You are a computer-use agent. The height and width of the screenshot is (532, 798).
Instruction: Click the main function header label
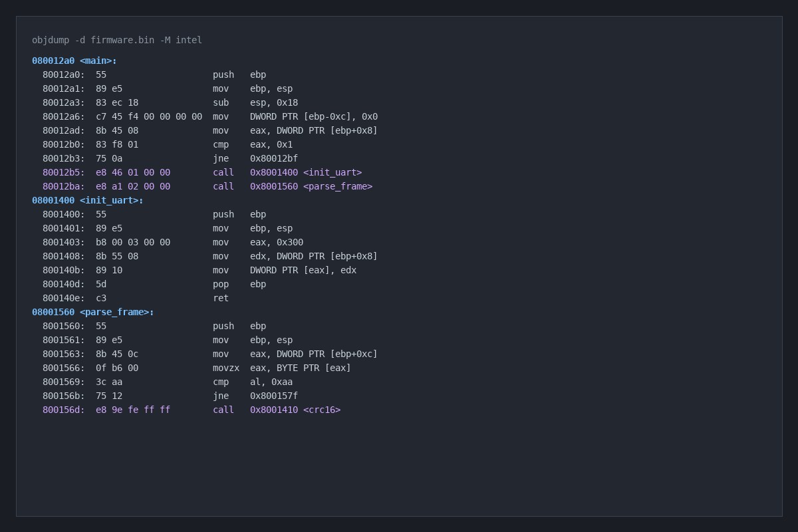pyautogui.click(x=74, y=61)
